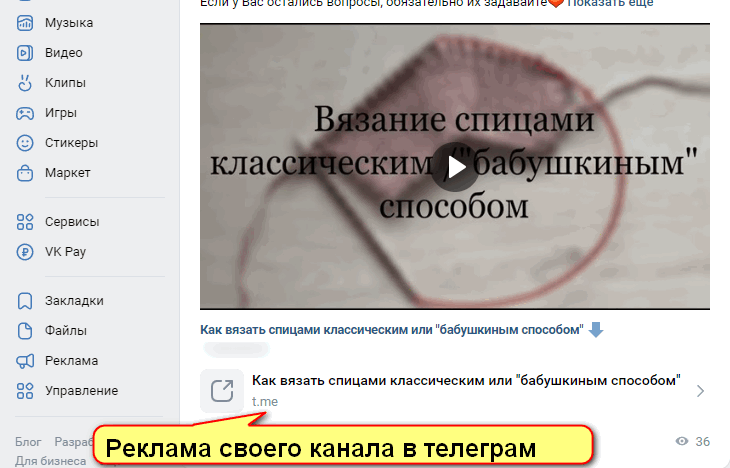Go to Музыка in the sidebar
The height and width of the screenshot is (468, 730).
tap(69, 23)
